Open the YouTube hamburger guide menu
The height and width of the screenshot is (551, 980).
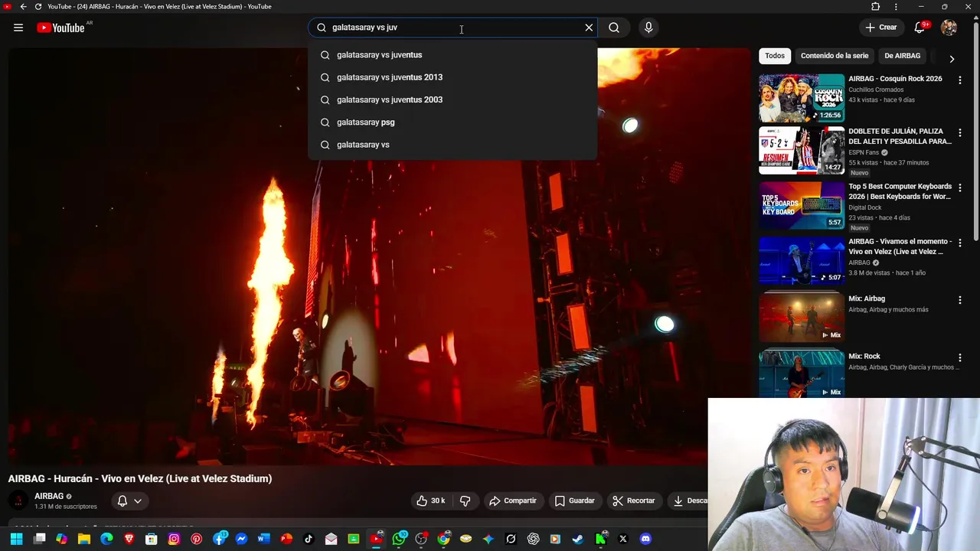click(18, 28)
